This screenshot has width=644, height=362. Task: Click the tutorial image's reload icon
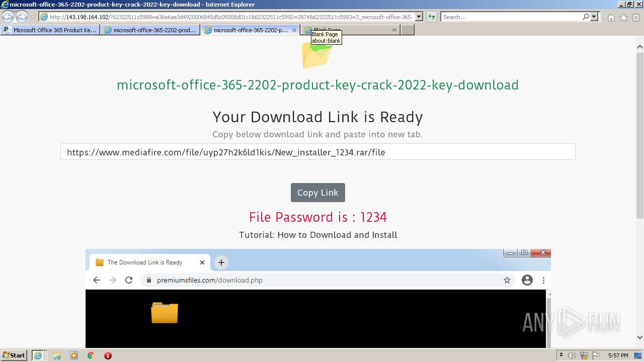[x=129, y=280]
